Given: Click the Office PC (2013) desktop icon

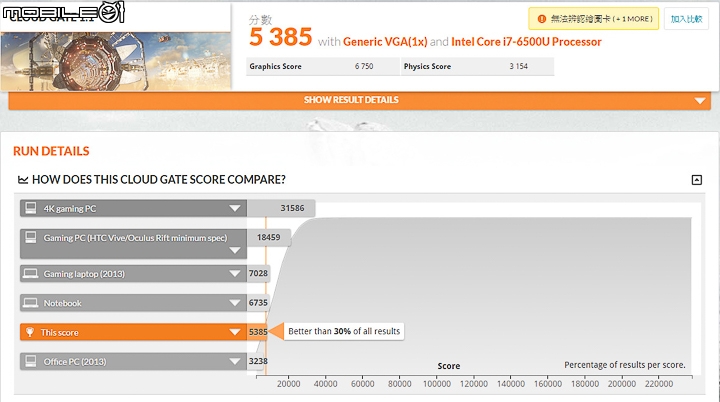Looking at the screenshot, I should (x=31, y=361).
